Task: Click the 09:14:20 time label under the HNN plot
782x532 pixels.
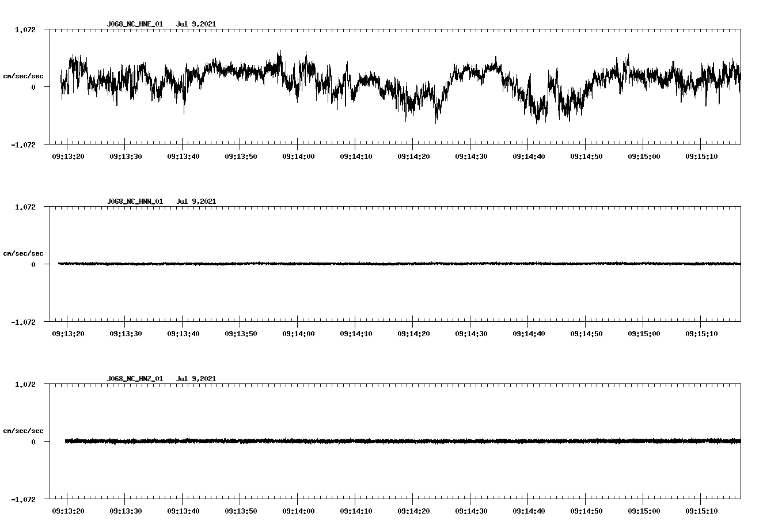Action: [413, 333]
